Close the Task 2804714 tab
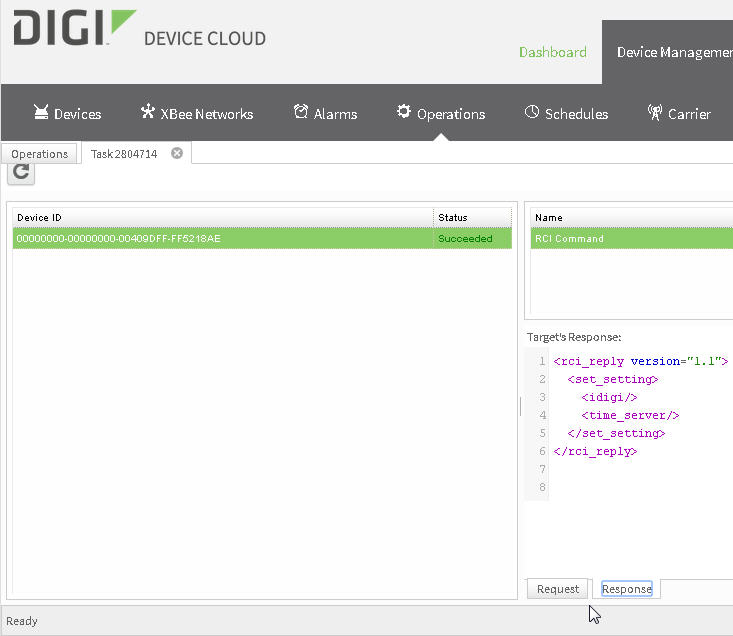 tap(177, 153)
